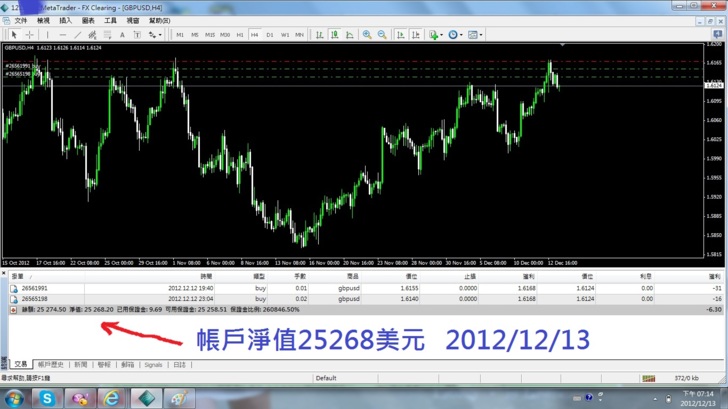Switch chart to candlesticks display
Viewport: 728px width, 409px height.
coord(335,34)
